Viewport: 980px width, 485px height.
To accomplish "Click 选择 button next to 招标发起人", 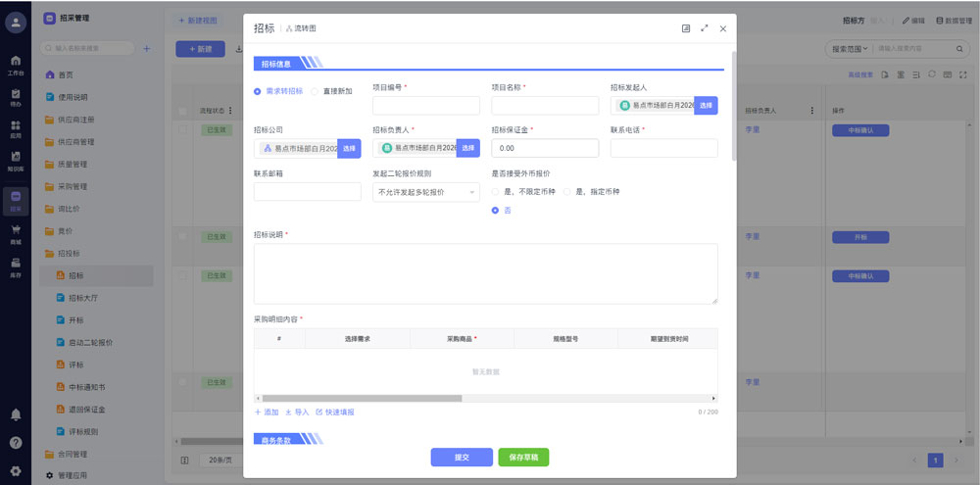I will tap(706, 105).
